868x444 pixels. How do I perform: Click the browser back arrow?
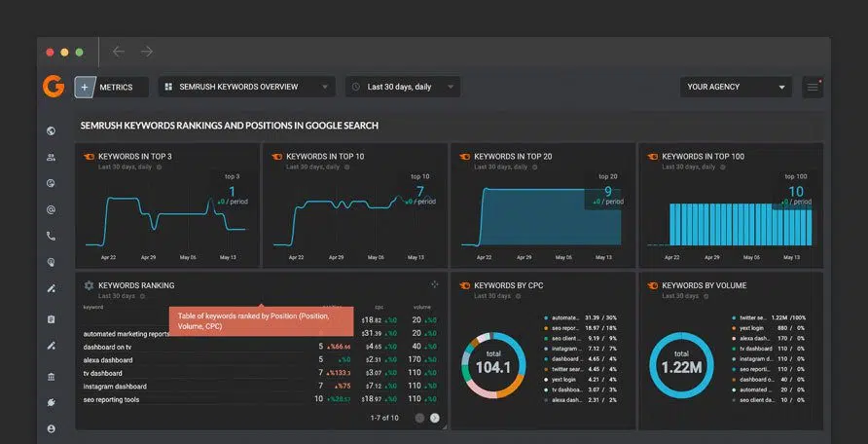tap(119, 52)
